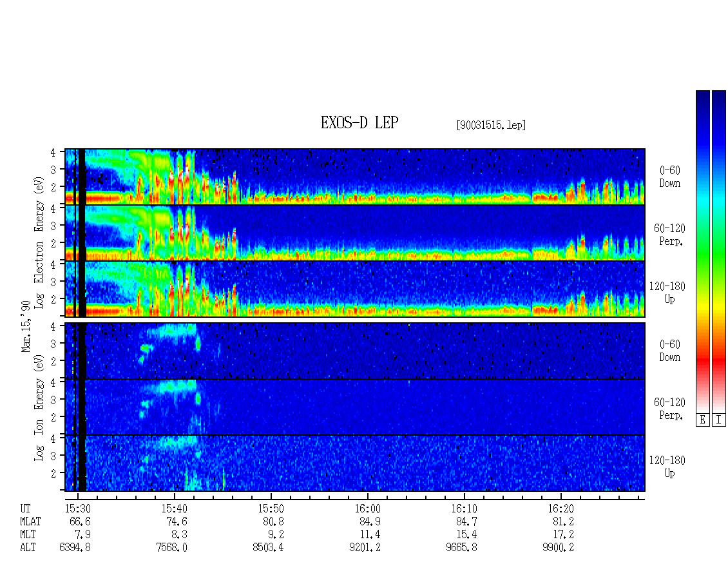Click the MLT value 8.3
This screenshot has height=564, width=728.
[x=179, y=535]
